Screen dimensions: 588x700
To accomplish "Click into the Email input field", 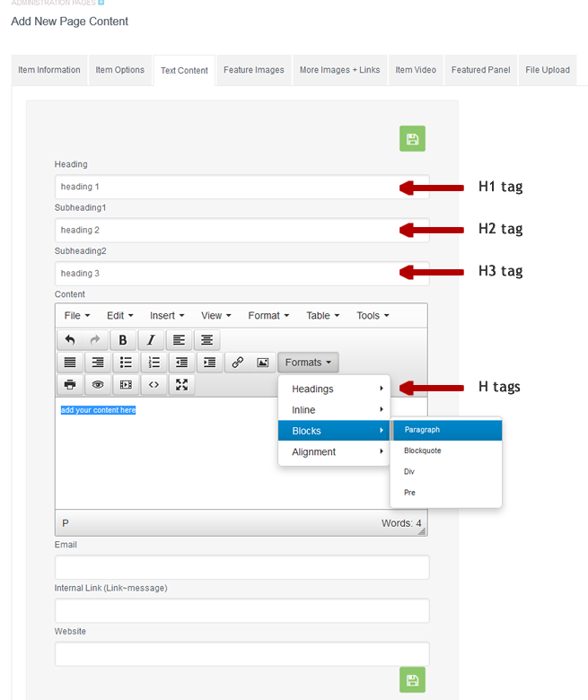I will [241, 567].
